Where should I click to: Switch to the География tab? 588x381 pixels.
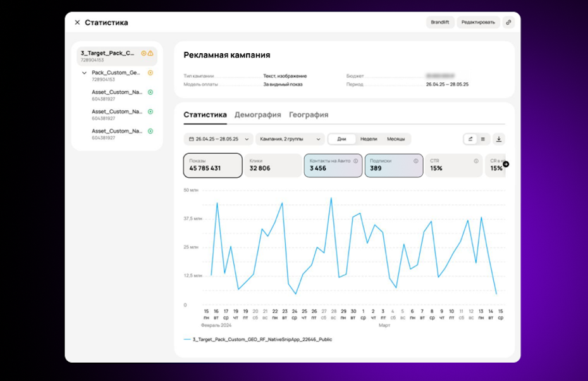click(309, 115)
